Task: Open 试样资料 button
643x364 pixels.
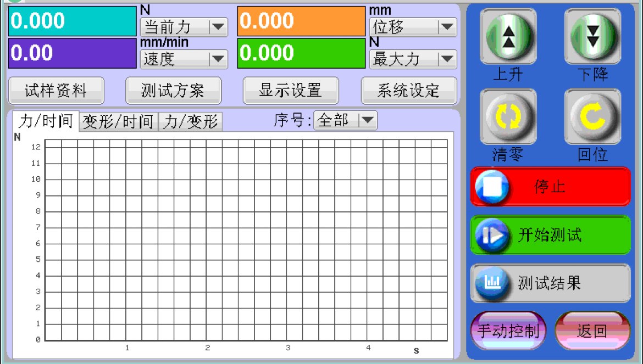Action: click(x=56, y=91)
